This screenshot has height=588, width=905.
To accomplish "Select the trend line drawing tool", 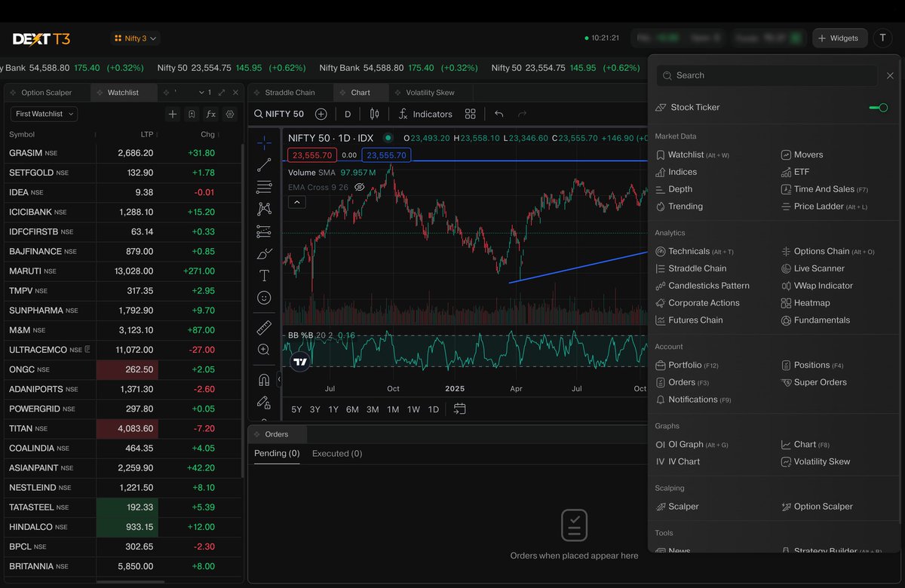I will [x=264, y=164].
